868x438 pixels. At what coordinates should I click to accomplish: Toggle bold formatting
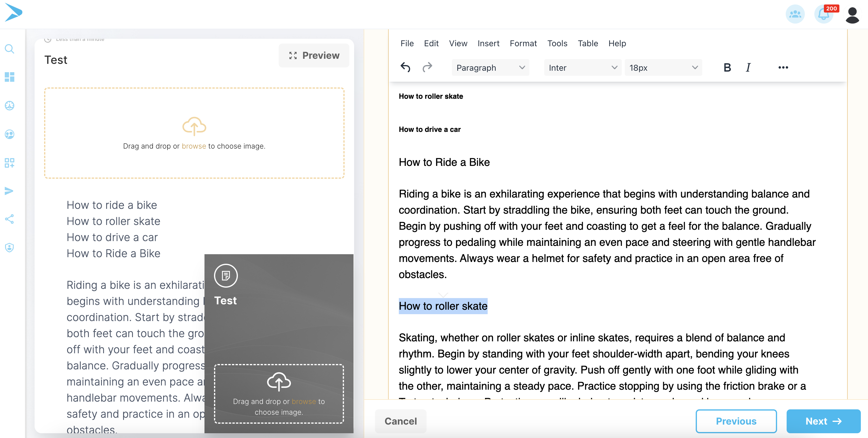pyautogui.click(x=727, y=67)
